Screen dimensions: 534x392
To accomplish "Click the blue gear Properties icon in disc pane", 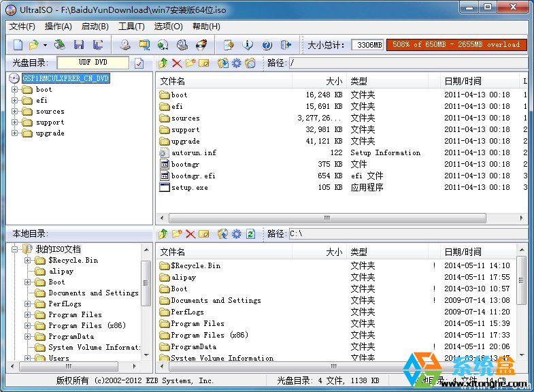I will tap(236, 63).
